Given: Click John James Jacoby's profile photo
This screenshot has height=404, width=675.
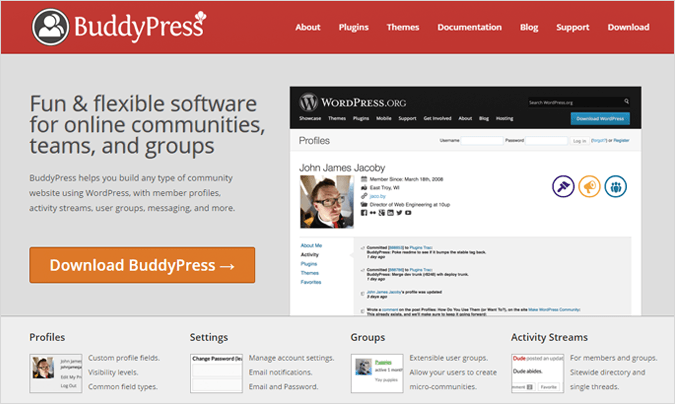Looking at the screenshot, I should 327,202.
